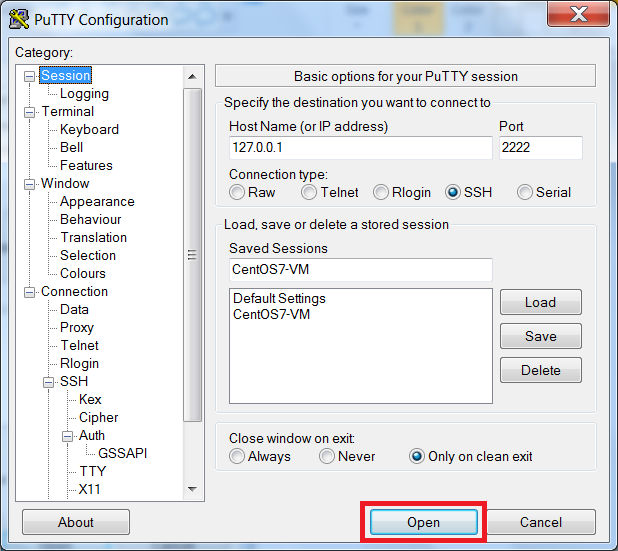The image size is (618, 551).
Task: Collapse the Session tree node
Action: tap(29, 76)
